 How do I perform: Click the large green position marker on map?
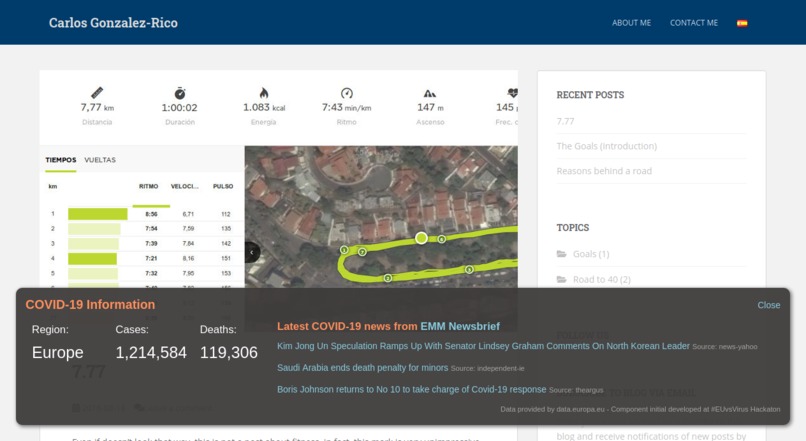pos(421,238)
